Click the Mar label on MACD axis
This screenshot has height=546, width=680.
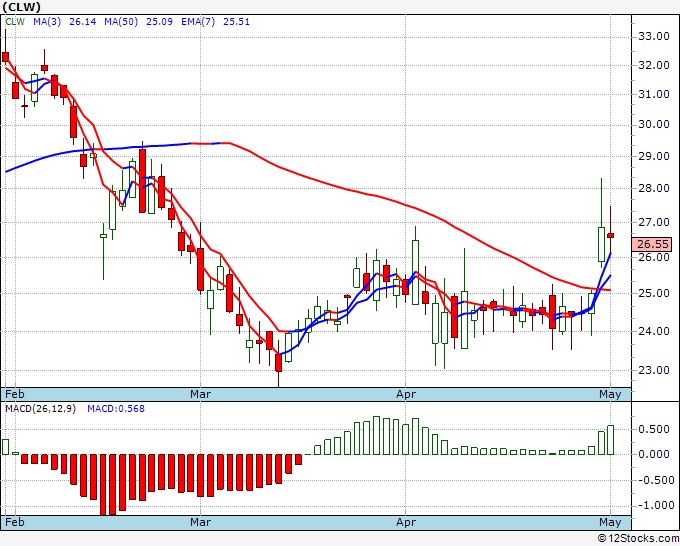(x=200, y=522)
